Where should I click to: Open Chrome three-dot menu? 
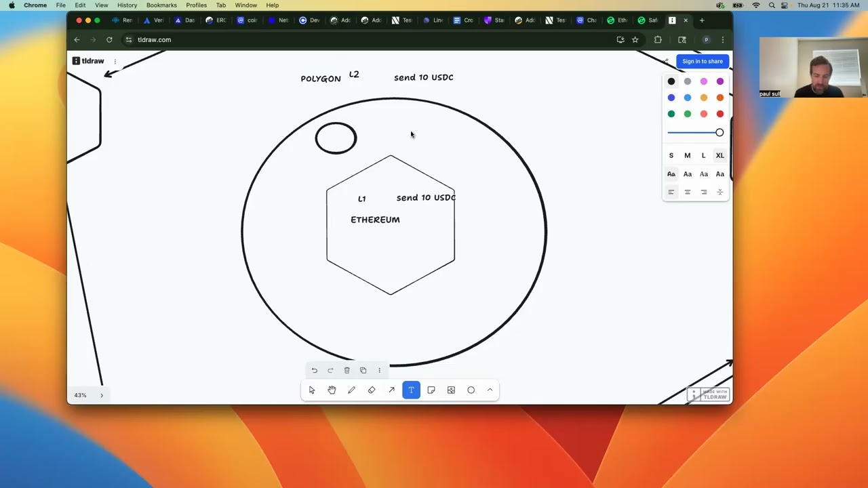coord(723,40)
